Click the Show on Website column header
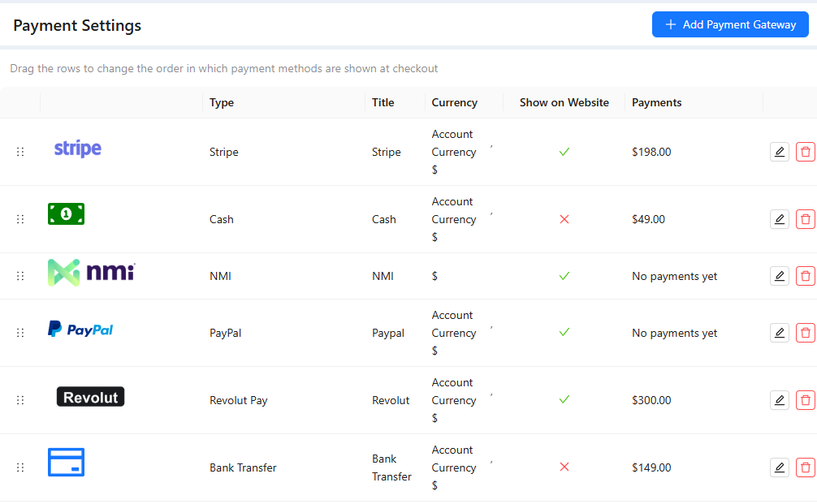This screenshot has height=504, width=817. click(x=564, y=102)
